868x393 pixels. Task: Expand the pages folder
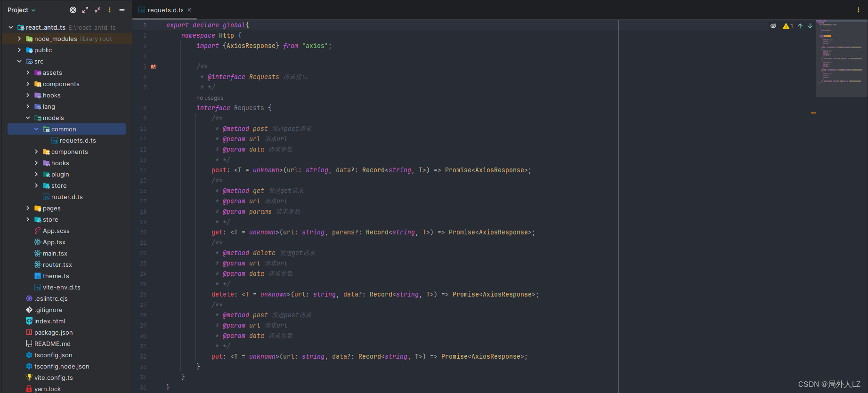coord(28,208)
